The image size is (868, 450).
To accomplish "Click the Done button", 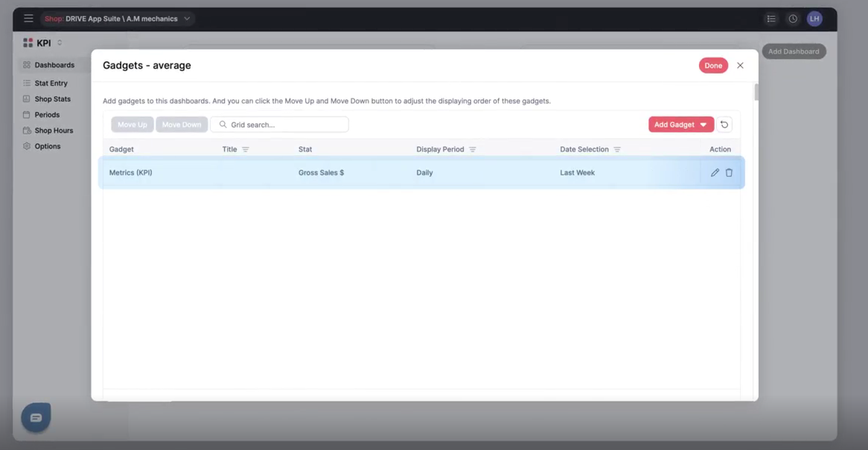I will point(713,66).
